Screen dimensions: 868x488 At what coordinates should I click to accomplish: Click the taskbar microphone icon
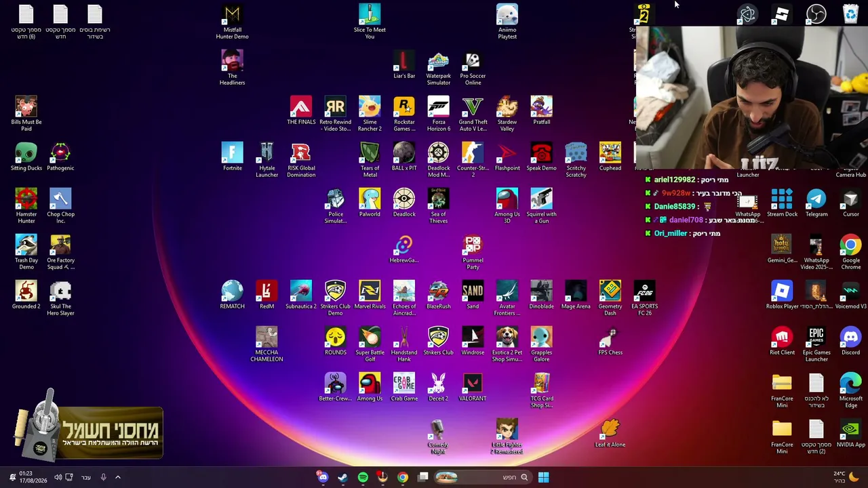pos(103,477)
